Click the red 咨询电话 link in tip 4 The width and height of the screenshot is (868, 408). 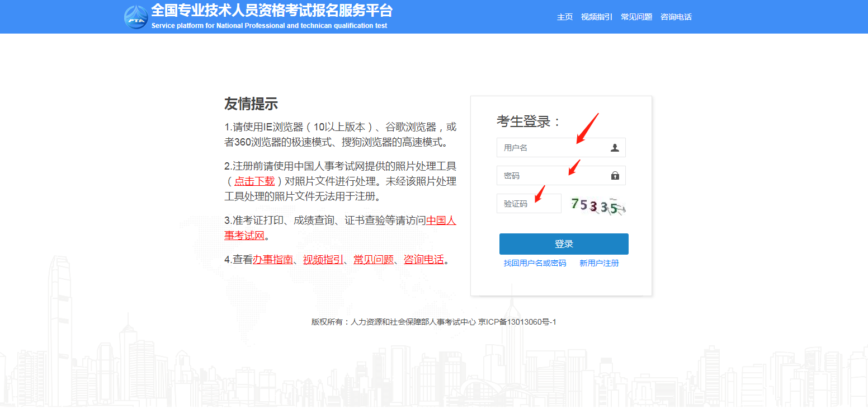point(423,259)
